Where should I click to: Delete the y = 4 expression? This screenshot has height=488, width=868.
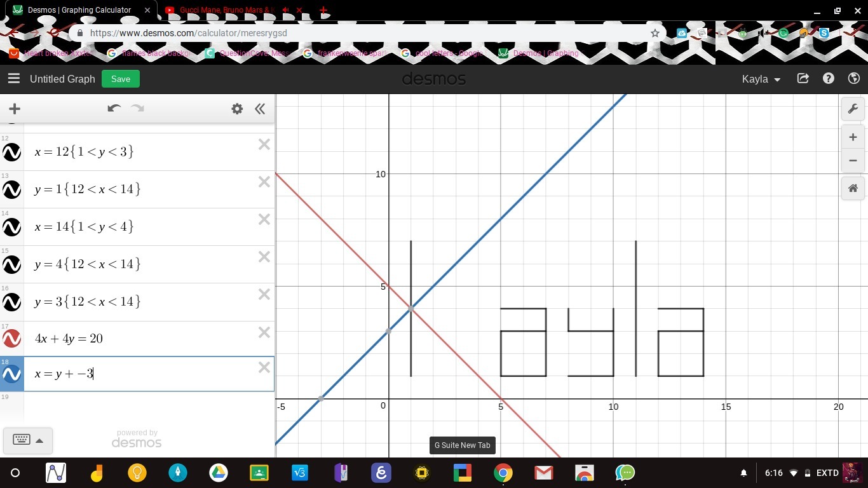click(264, 257)
